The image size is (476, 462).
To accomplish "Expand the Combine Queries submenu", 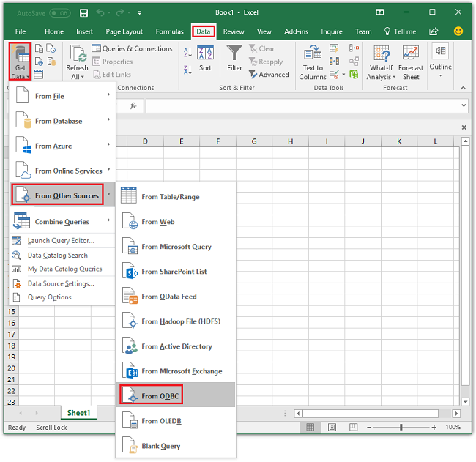I will [62, 222].
